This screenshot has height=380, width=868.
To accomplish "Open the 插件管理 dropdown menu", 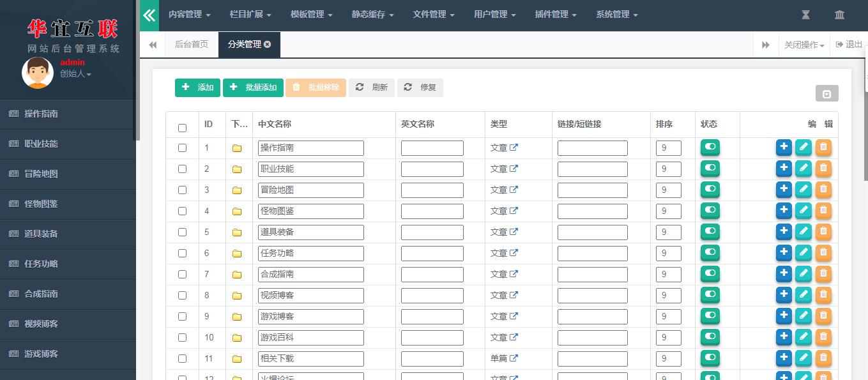I will (x=556, y=15).
